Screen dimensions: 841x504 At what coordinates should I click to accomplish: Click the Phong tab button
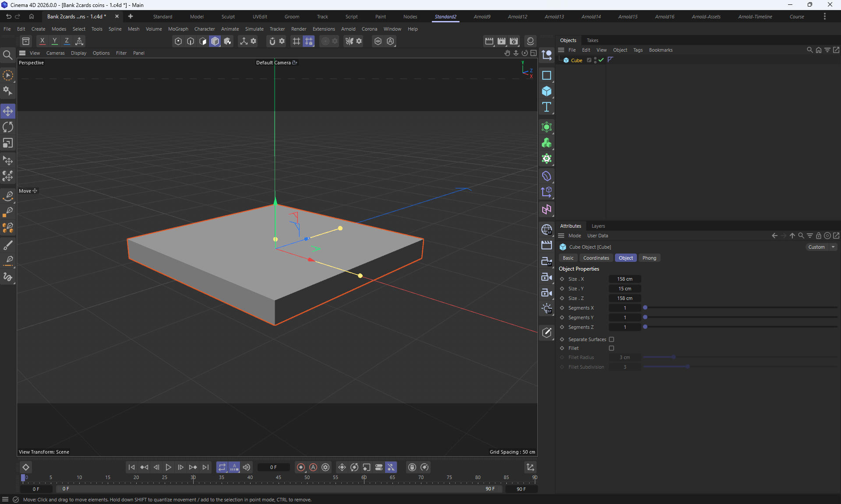[649, 258]
